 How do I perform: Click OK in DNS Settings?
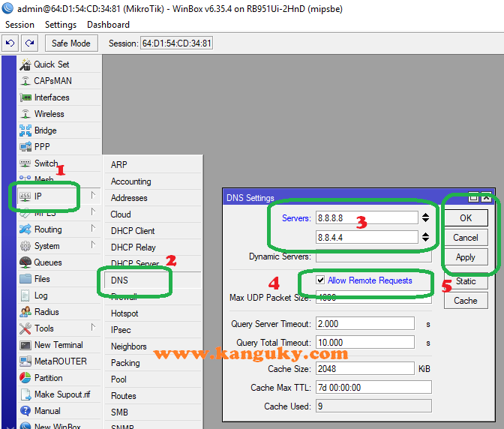[466, 217]
